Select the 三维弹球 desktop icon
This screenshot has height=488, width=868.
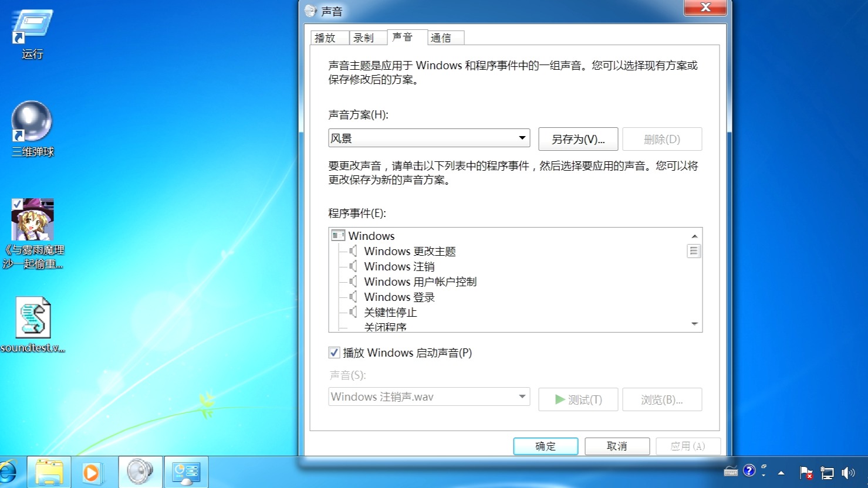coord(32,129)
